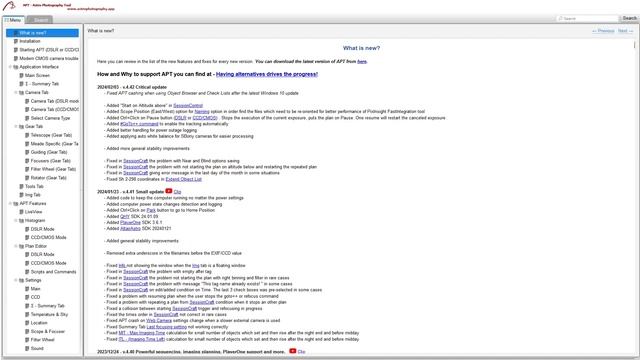Click the YouTube icon beside v4.41 Small update
The width and height of the screenshot is (640, 360).
169,191
